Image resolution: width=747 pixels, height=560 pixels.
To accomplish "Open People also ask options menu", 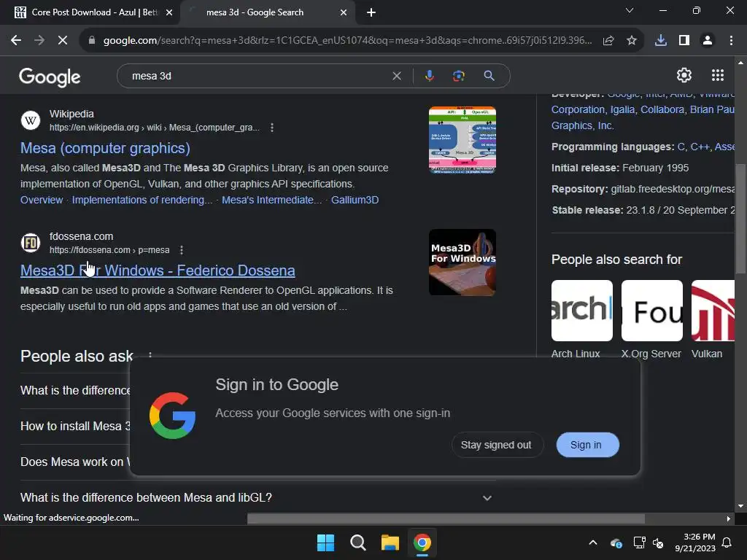I will pos(150,355).
